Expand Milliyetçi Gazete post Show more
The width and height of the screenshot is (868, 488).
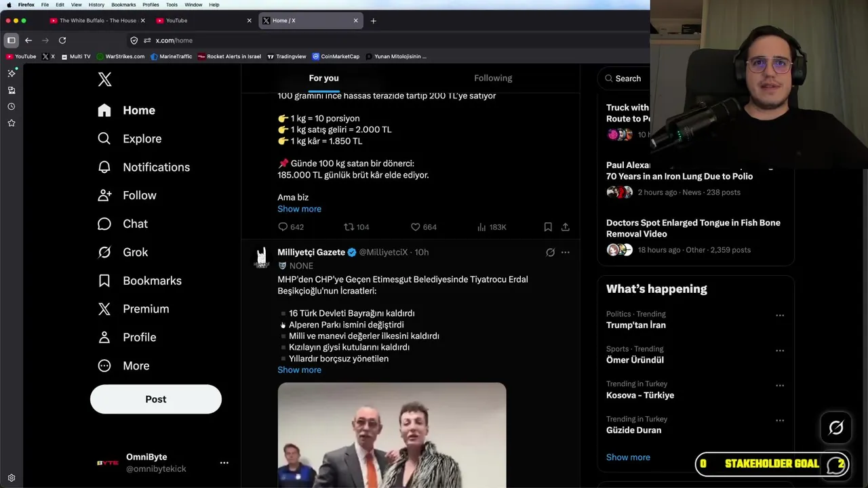299,370
